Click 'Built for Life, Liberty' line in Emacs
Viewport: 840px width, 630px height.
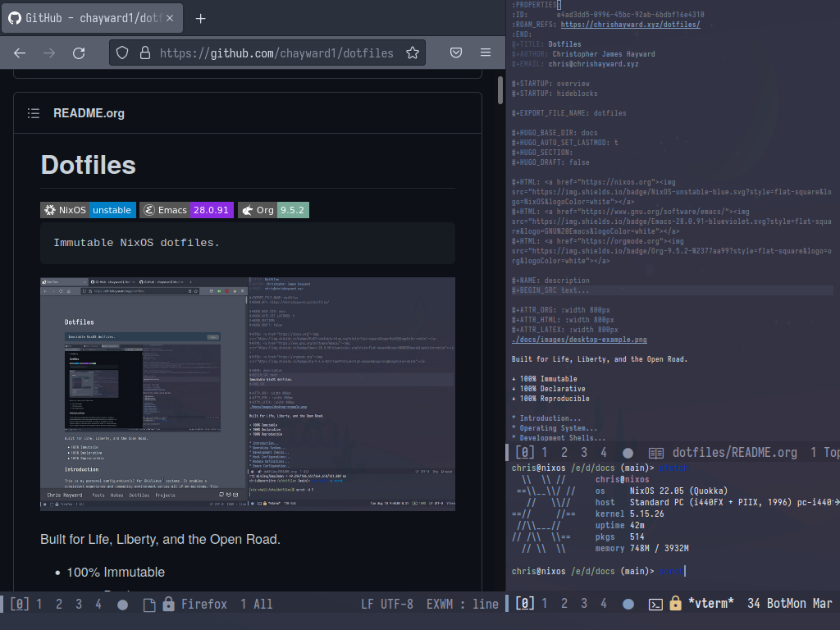[x=600, y=359]
